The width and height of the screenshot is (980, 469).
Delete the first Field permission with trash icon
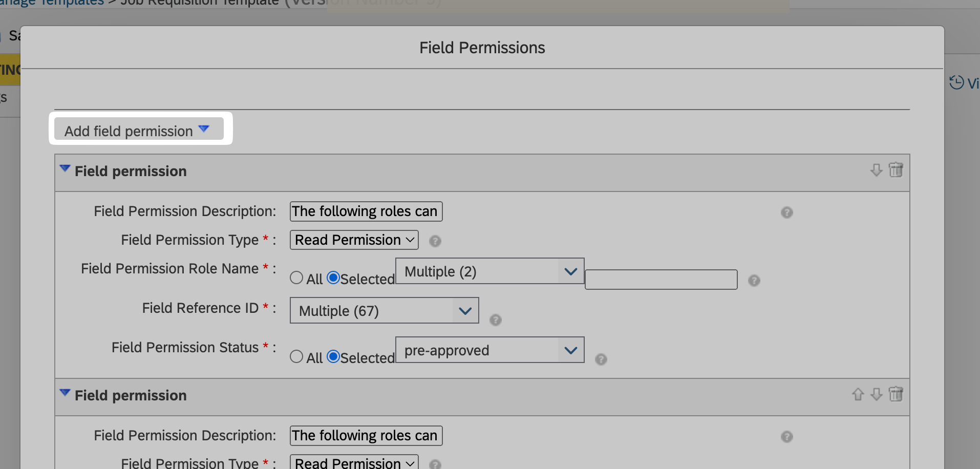896,169
